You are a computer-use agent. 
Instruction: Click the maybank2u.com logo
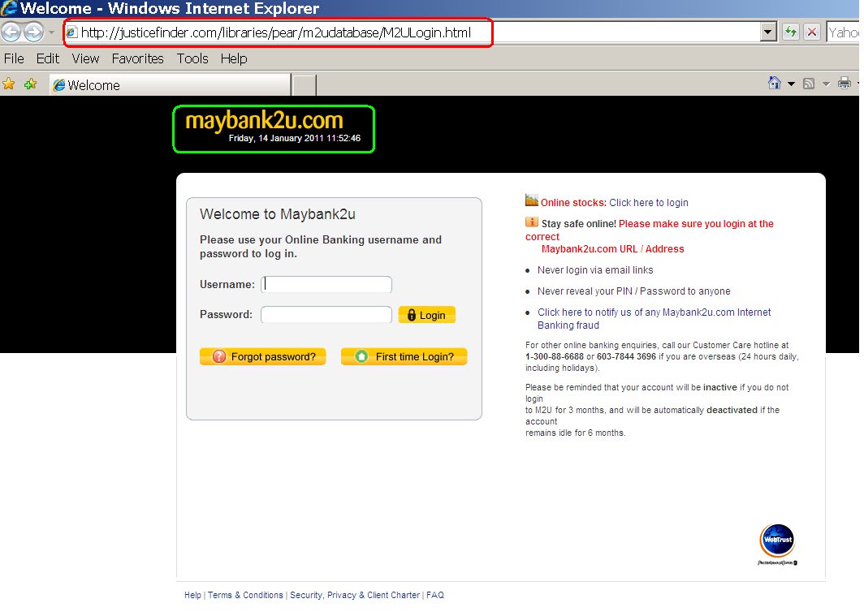[x=264, y=120]
